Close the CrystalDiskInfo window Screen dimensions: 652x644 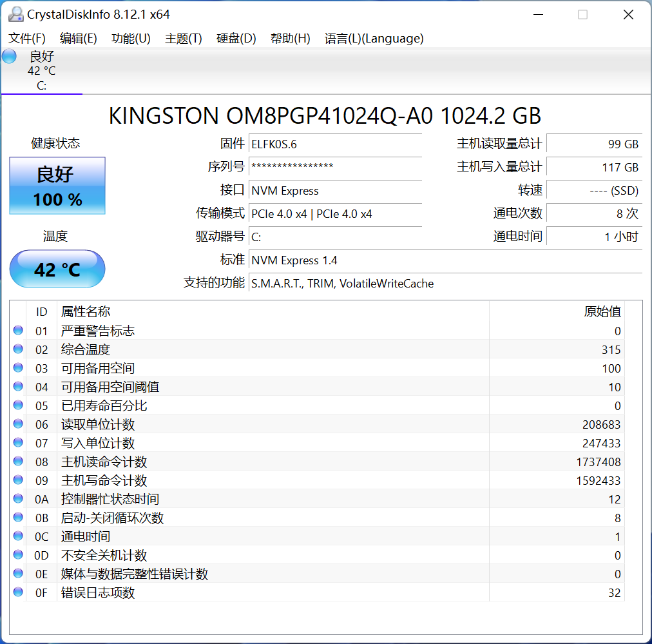tap(628, 15)
